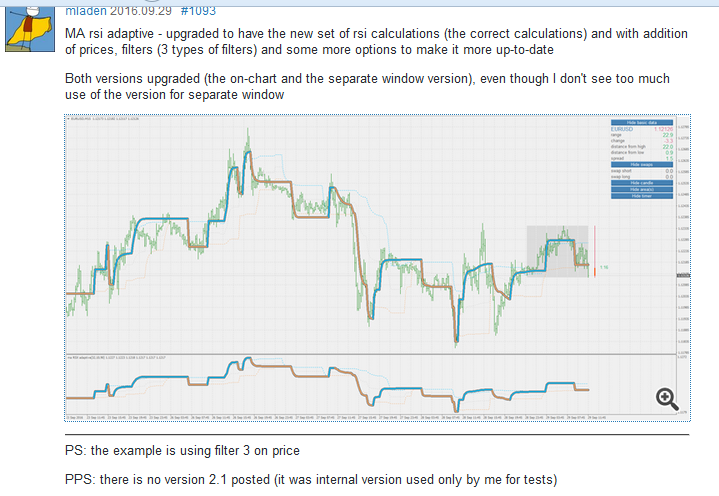
Task: Open post number #1093 permalink
Action: point(200,9)
